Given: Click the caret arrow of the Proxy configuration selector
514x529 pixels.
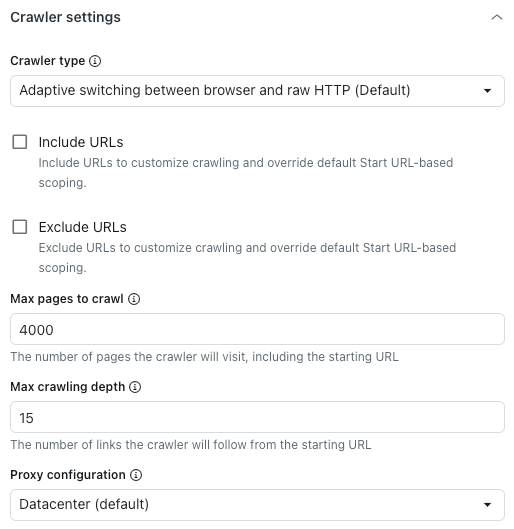Looking at the screenshot, I should click(x=487, y=505).
